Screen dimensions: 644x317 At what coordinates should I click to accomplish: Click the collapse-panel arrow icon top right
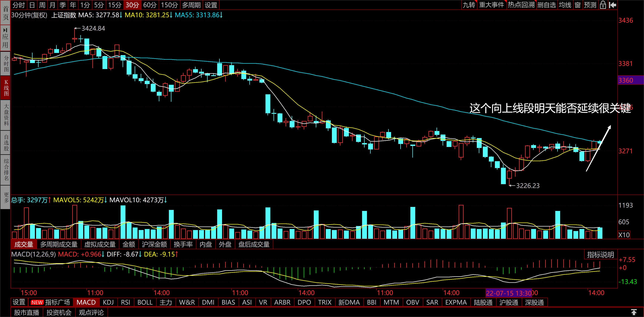tap(612, 5)
